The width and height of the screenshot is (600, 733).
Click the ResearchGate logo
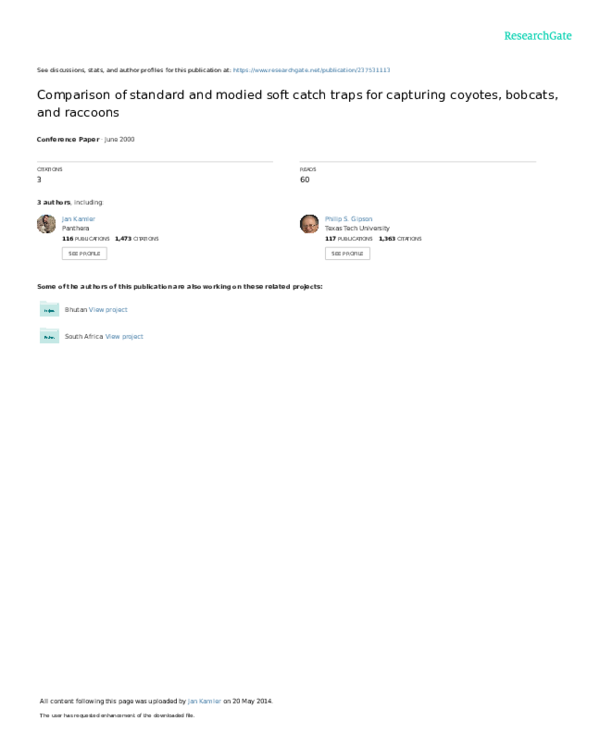(537, 36)
